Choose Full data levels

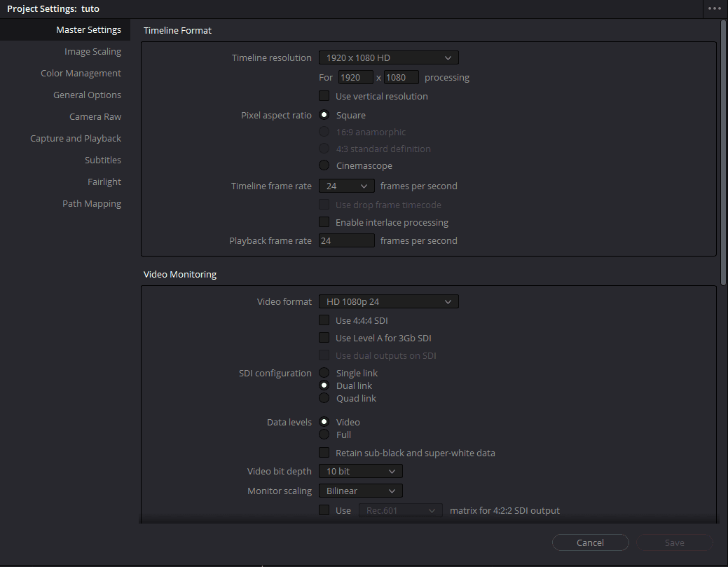click(324, 435)
